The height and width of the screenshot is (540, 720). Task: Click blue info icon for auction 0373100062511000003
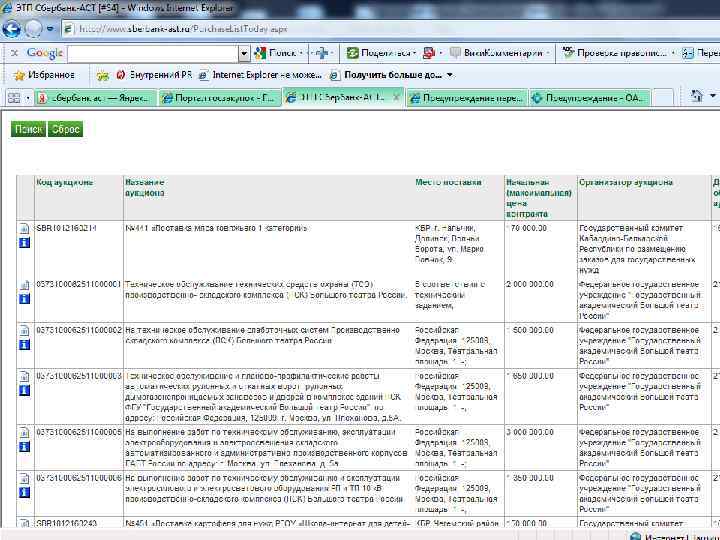tap(24, 389)
